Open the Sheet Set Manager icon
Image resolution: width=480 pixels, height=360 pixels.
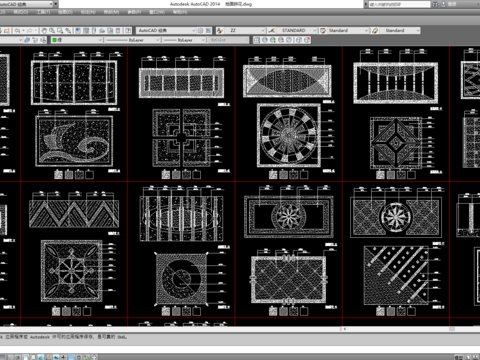pyautogui.click(x=102, y=31)
